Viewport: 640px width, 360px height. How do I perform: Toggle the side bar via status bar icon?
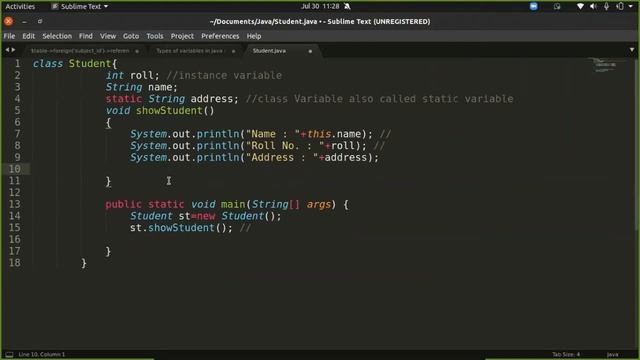click(x=9, y=354)
